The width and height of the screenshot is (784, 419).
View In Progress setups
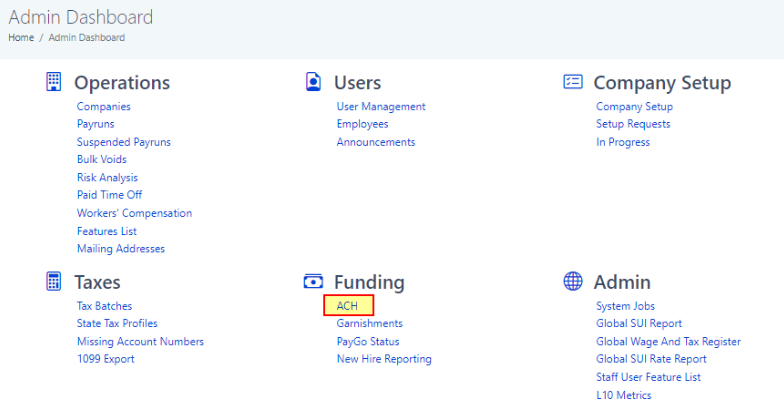[623, 142]
